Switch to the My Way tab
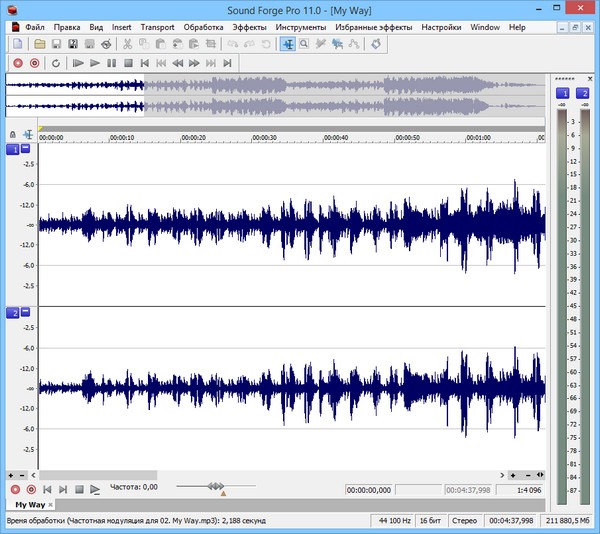Image resolution: width=600 pixels, height=534 pixels. tap(30, 505)
